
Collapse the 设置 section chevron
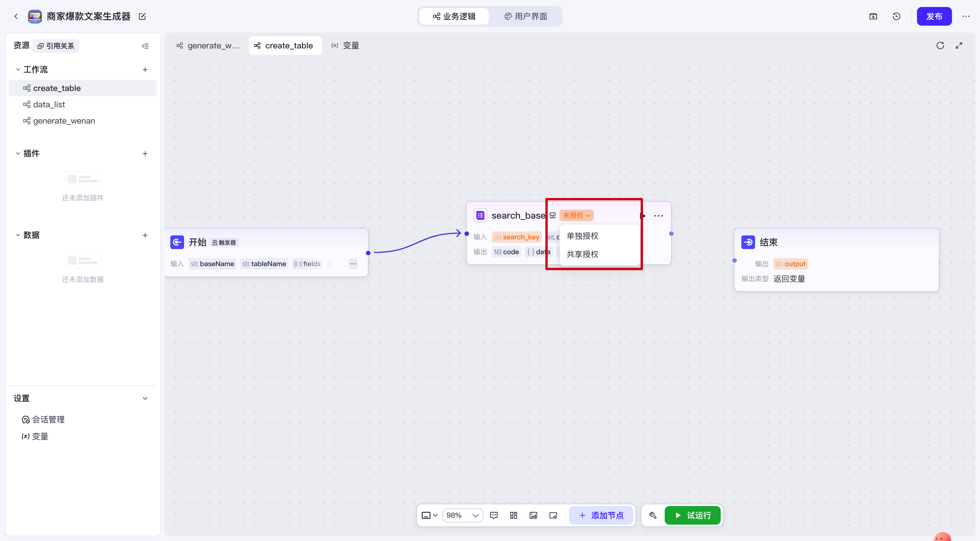[x=145, y=398]
